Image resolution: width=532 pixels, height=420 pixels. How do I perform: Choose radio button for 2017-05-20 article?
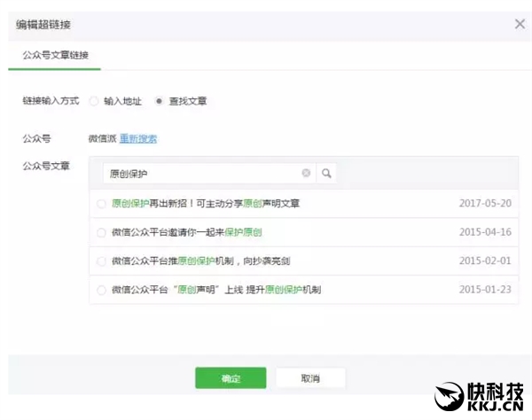pos(102,204)
